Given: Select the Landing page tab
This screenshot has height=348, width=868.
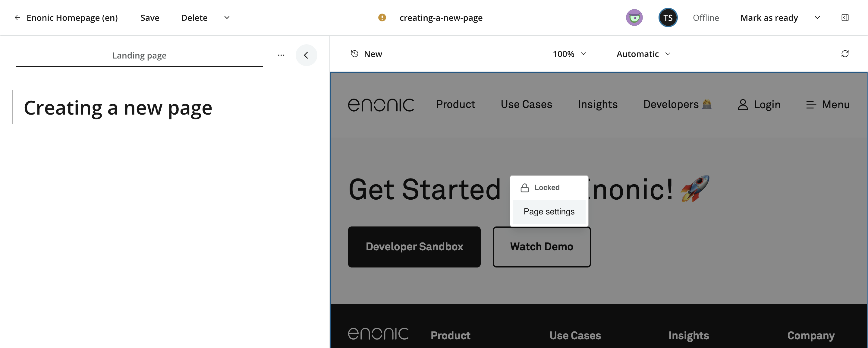Looking at the screenshot, I should (139, 55).
